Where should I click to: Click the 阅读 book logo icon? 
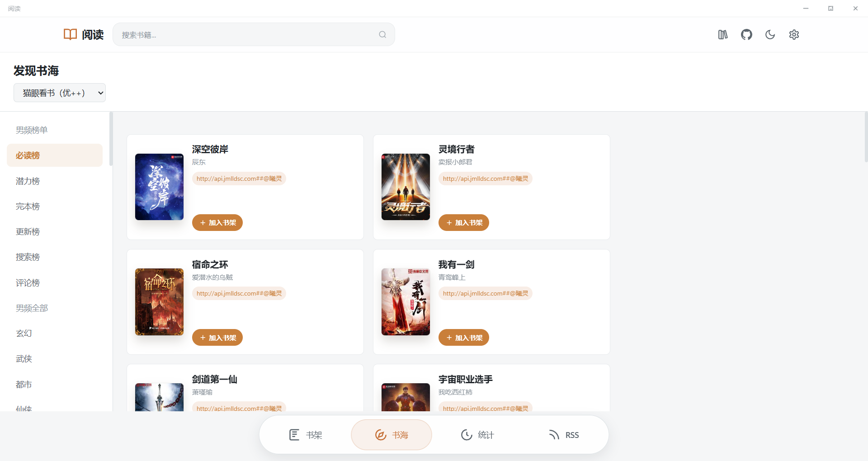coord(70,34)
